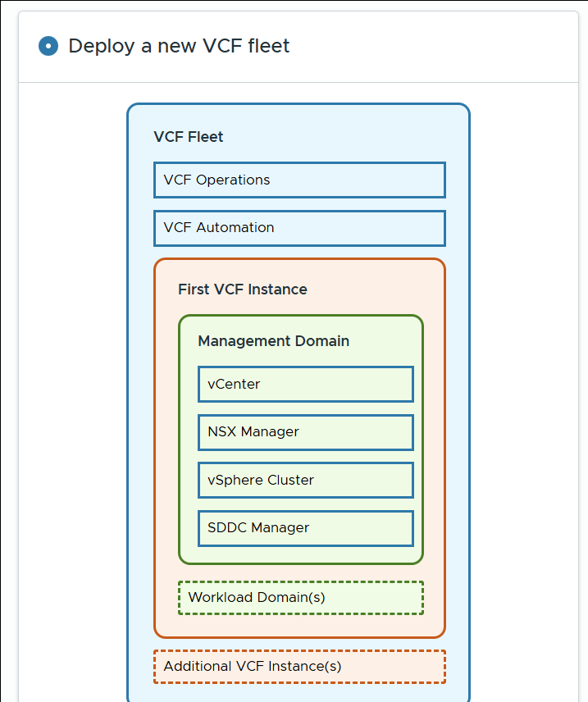588x702 pixels.
Task: Click green area below the SDDC Manager box
Action: [x=301, y=554]
